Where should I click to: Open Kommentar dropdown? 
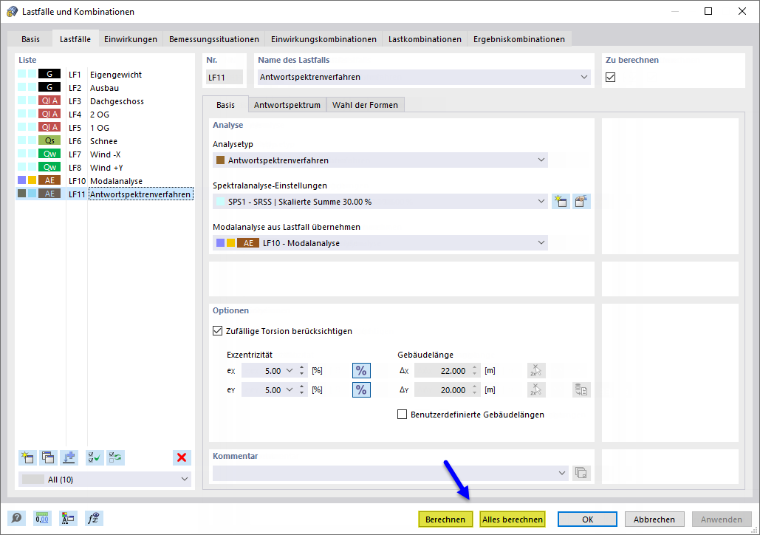[562, 472]
